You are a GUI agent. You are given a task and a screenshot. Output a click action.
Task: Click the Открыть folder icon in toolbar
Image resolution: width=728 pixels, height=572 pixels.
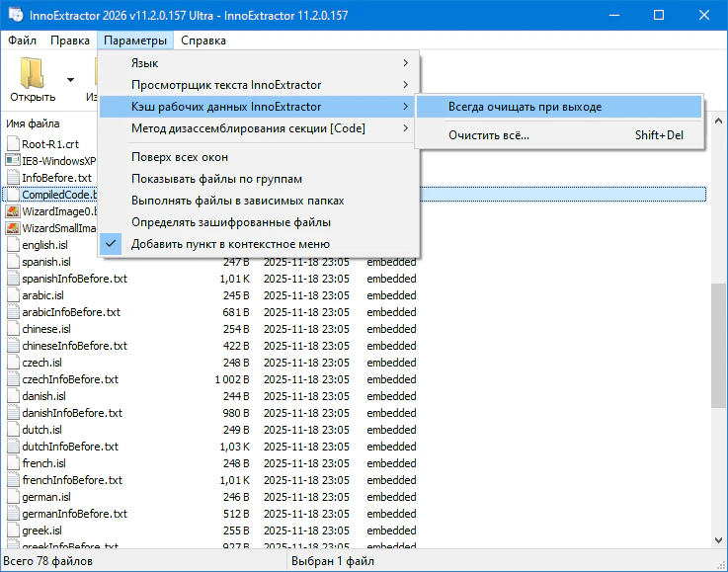pyautogui.click(x=33, y=73)
